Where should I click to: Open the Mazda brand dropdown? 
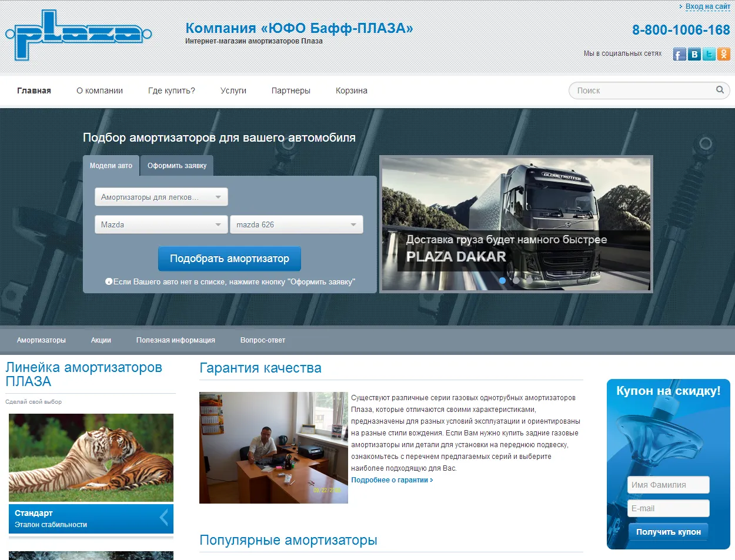point(161,224)
